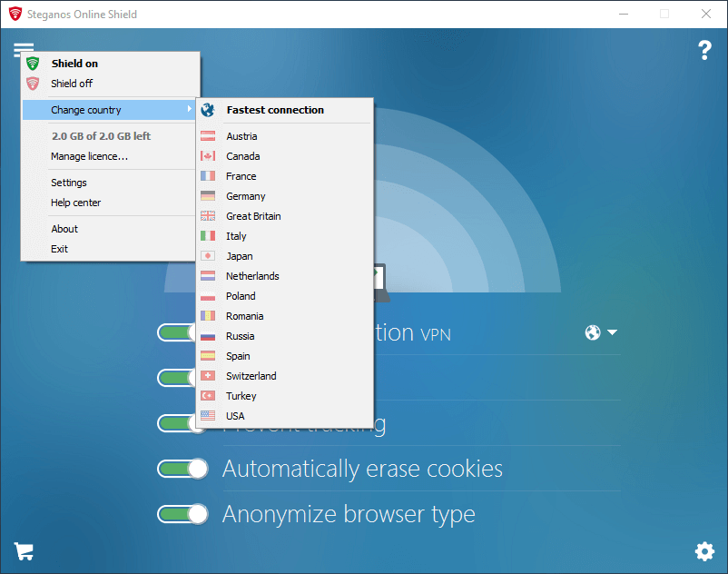Select Shield on menu entry
This screenshot has width=728, height=574.
coord(111,64)
